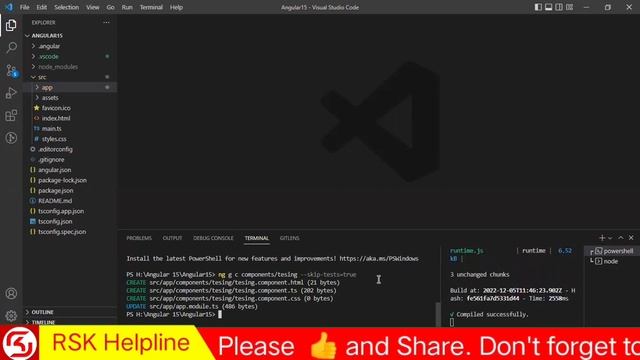Click the terminal vertical scrollbar
Image resolution: width=640 pixels, height=360 pixels.
438,314
